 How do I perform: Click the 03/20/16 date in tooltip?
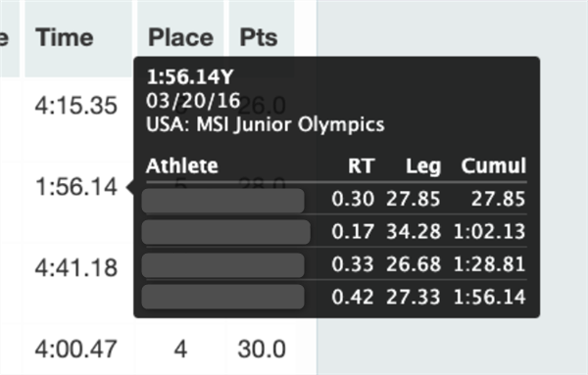(x=193, y=101)
